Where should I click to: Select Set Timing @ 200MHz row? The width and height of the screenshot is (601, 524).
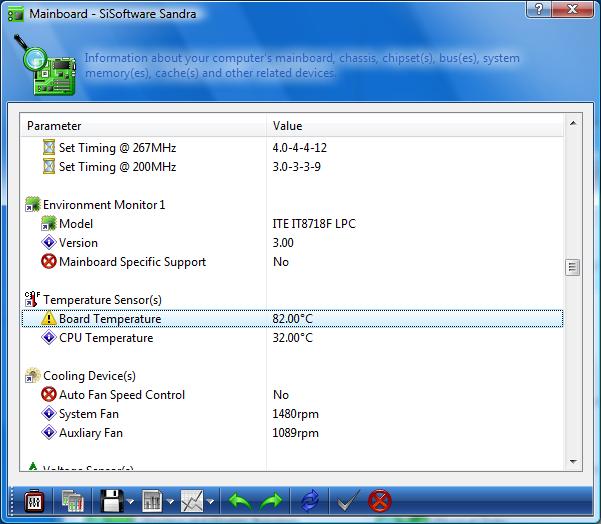[x=292, y=167]
